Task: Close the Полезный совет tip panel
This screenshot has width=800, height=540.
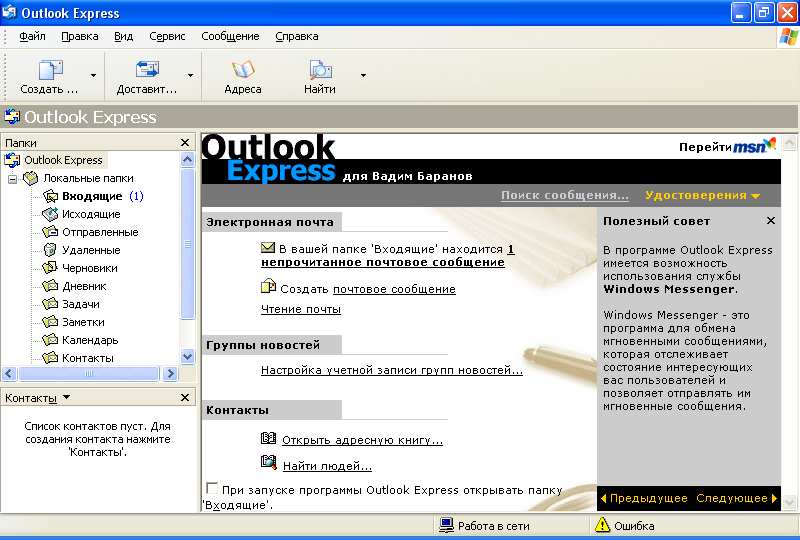Action: click(x=771, y=220)
